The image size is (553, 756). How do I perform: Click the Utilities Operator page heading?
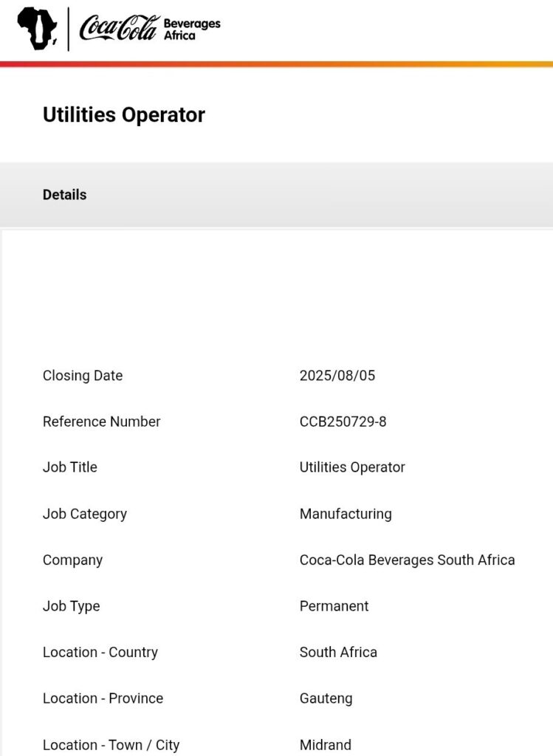pyautogui.click(x=124, y=115)
